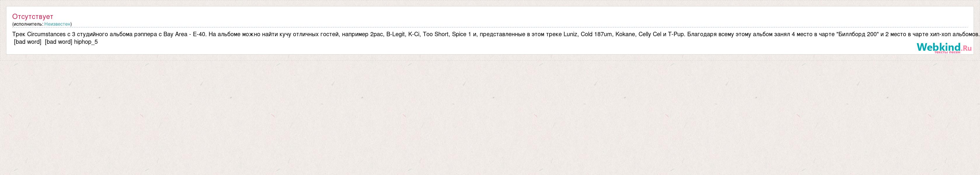The height and width of the screenshot is (175, 980).
Task: Click the Spice 1 name in text
Action: (x=461, y=34)
